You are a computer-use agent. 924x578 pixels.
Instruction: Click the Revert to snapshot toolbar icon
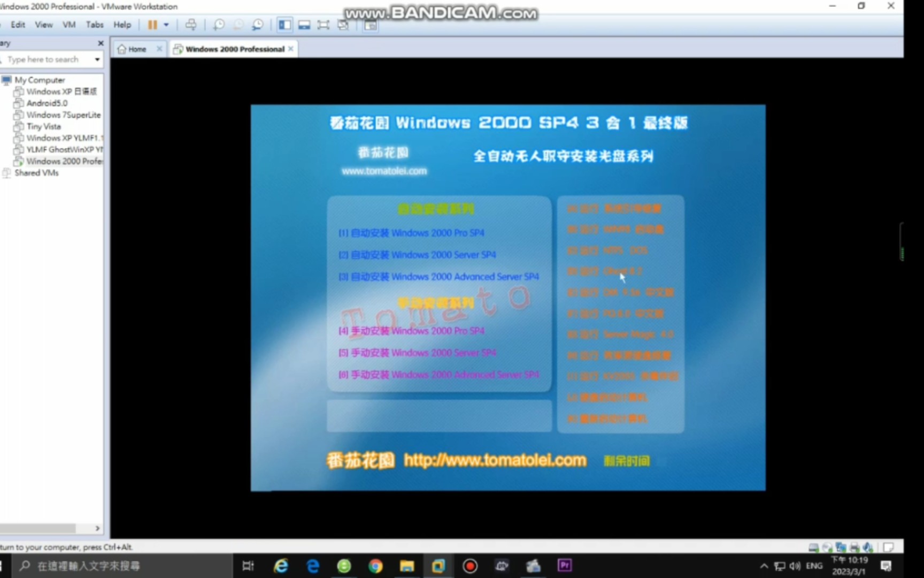tap(238, 25)
